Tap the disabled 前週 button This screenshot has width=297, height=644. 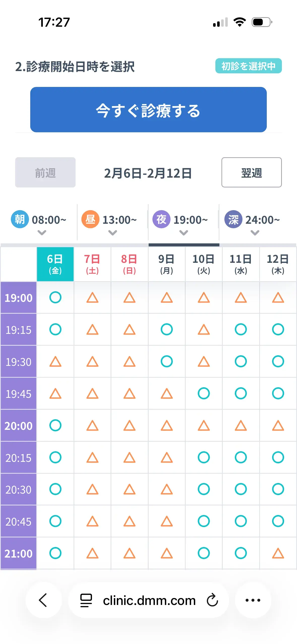coord(45,172)
